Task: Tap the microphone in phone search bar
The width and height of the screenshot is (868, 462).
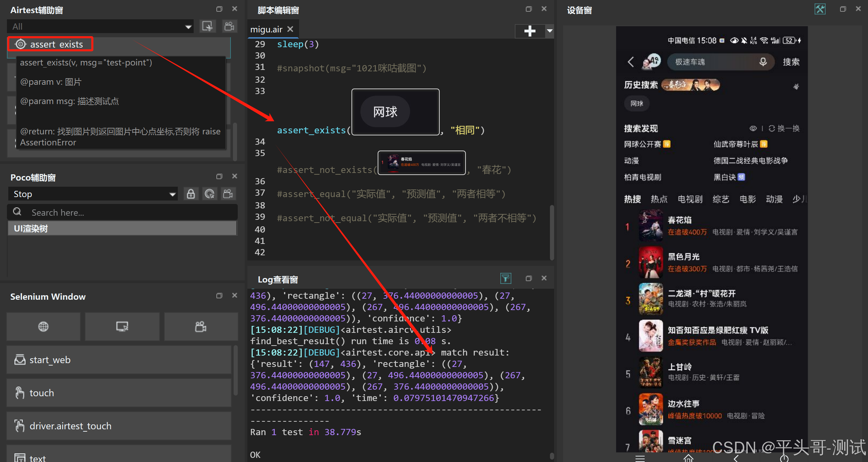Action: click(x=763, y=62)
